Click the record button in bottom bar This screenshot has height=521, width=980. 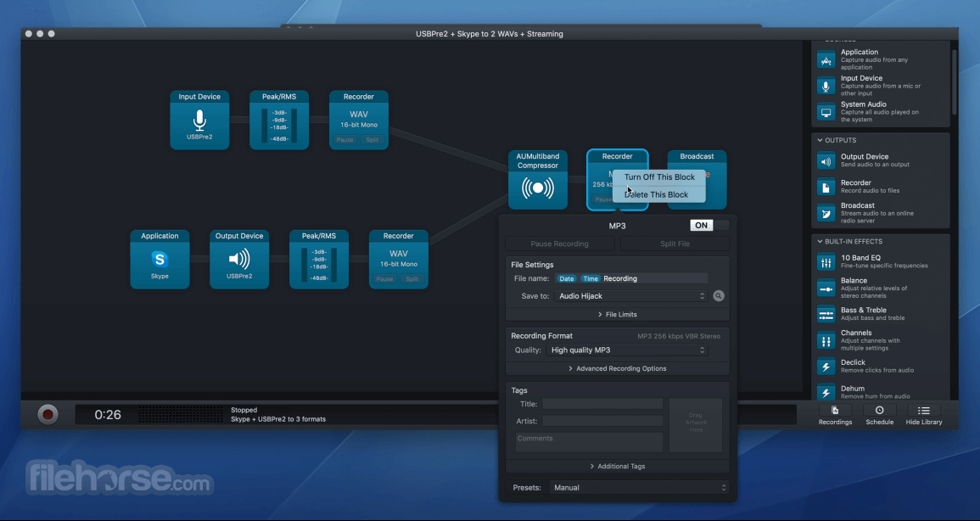pos(48,415)
